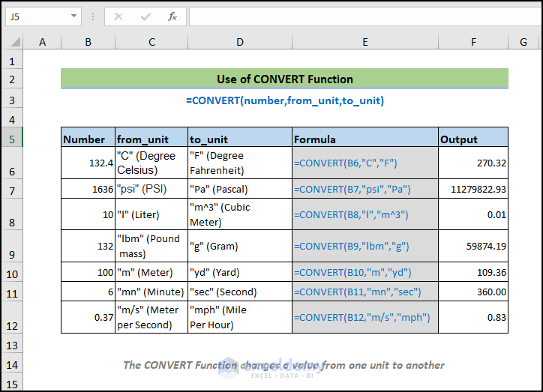543x392 pixels.
Task: Click output cell 59874.19
Action: pyautogui.click(x=473, y=246)
